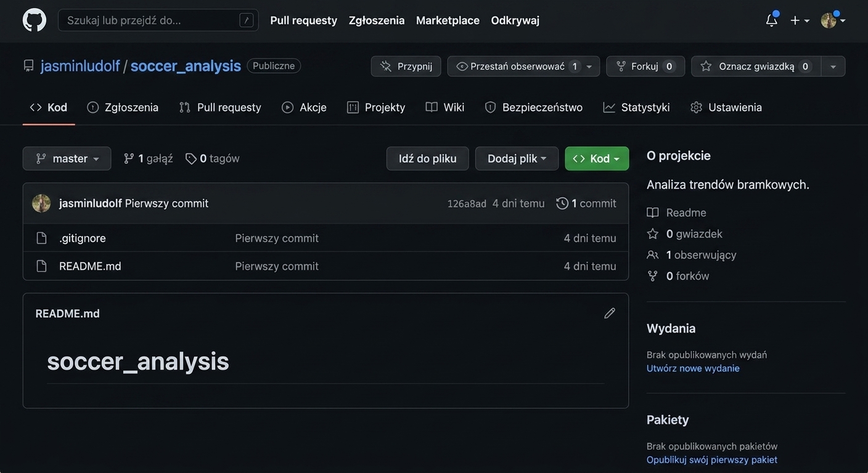
Task: Open the Ustawienia settings tab
Action: (x=726, y=107)
